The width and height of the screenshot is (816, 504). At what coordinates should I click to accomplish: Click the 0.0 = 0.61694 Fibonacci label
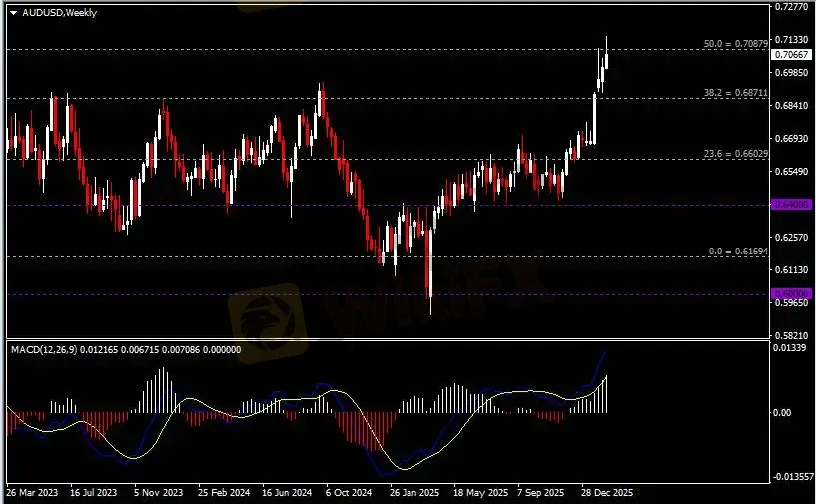(x=735, y=252)
